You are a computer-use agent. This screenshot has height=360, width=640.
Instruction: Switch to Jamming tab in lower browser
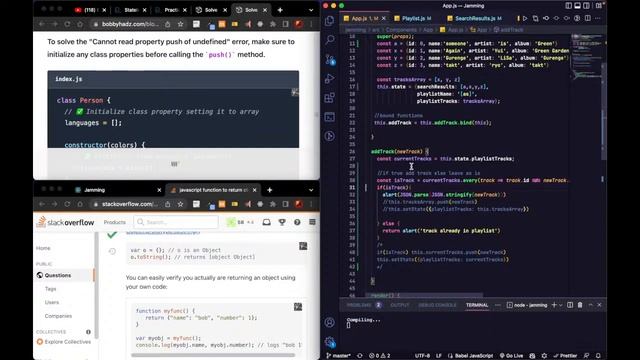point(118,190)
